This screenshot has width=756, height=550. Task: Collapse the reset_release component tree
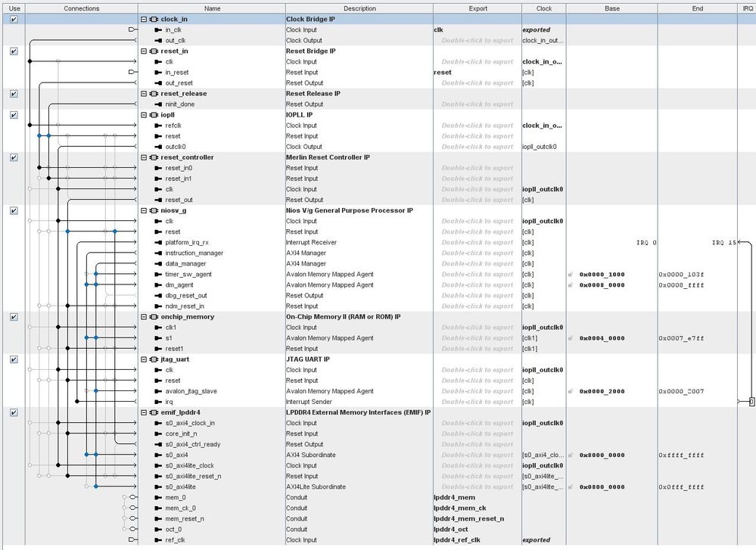click(x=144, y=94)
